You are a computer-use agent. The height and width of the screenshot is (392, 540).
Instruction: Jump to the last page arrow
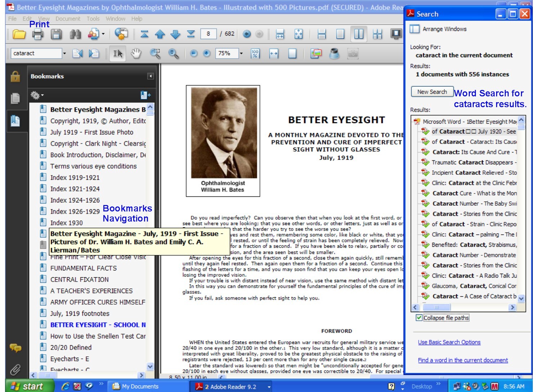coord(191,34)
